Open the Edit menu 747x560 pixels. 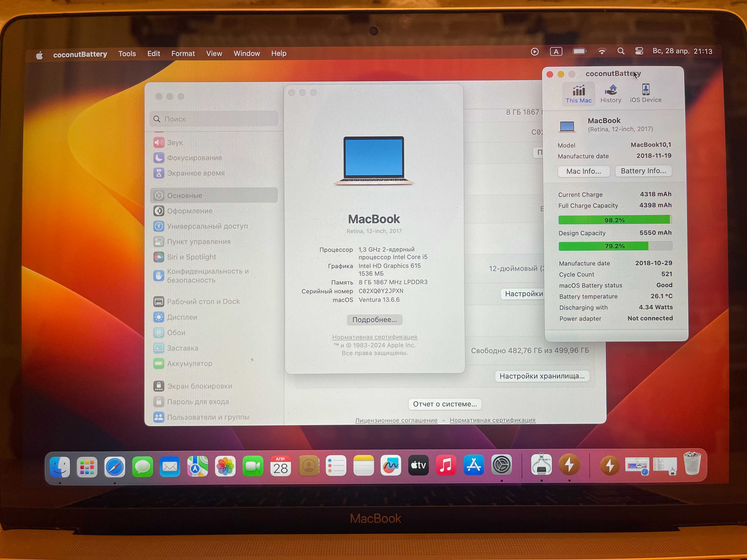tap(154, 53)
